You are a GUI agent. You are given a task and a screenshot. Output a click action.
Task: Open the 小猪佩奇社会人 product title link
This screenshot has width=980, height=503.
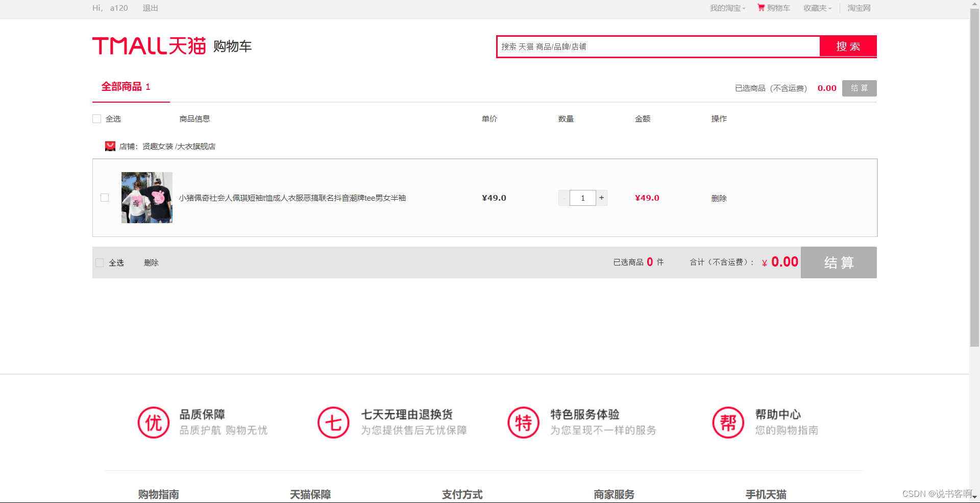tap(292, 198)
